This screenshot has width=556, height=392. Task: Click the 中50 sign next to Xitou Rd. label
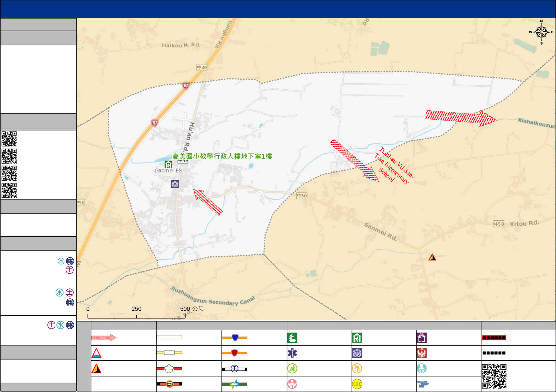[499, 224]
